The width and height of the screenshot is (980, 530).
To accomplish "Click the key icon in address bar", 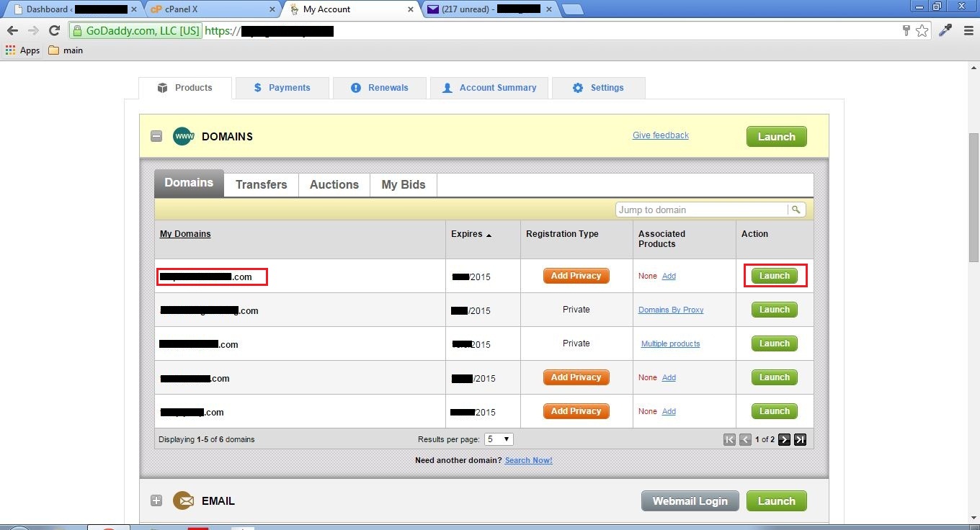I will pyautogui.click(x=906, y=31).
